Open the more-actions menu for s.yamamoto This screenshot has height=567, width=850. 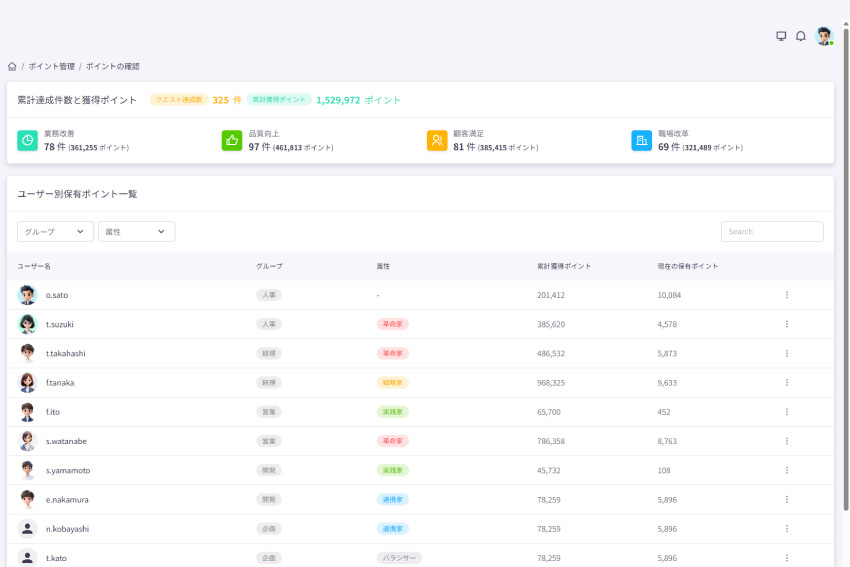pos(787,470)
